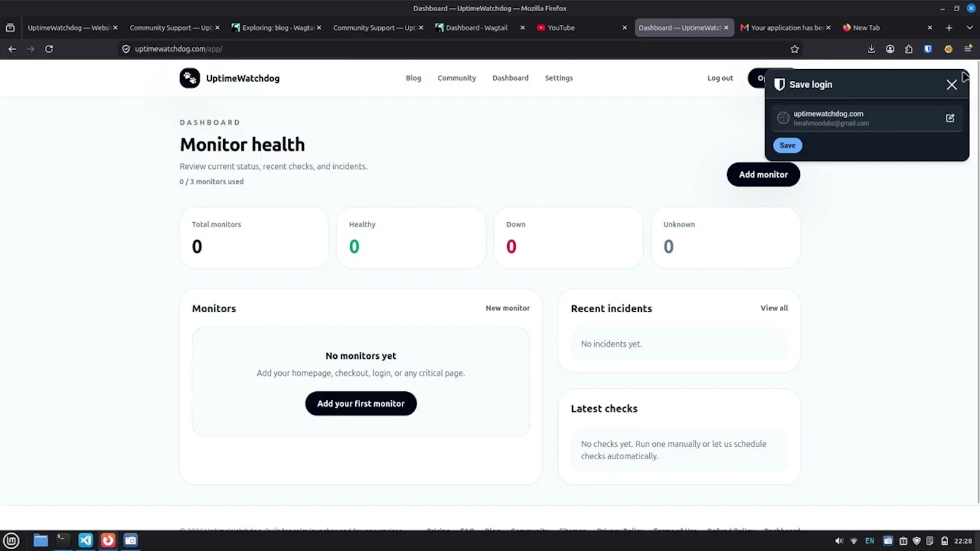The height and width of the screenshot is (551, 980).
Task: Open the Wi-Fi network tray icon
Action: point(854,541)
